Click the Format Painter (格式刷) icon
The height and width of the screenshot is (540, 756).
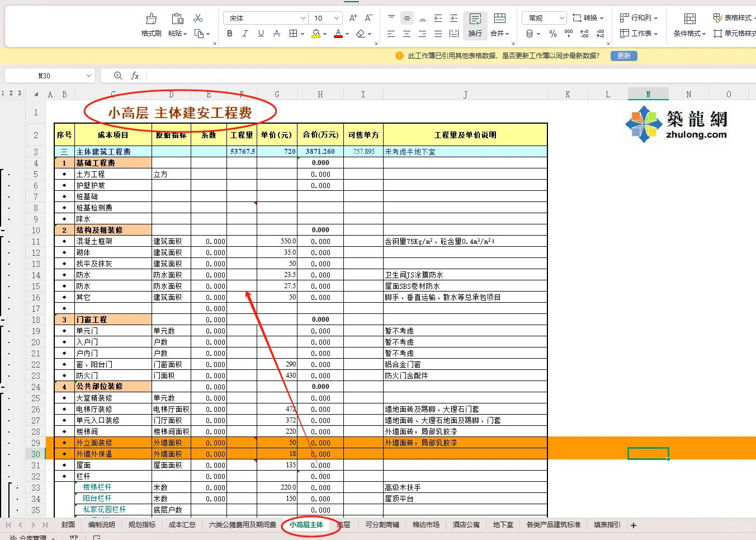(151, 19)
